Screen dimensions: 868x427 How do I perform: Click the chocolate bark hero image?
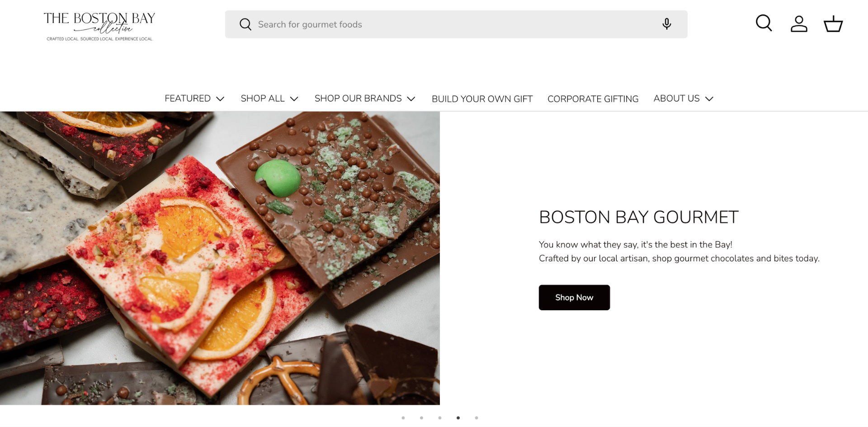(220, 258)
